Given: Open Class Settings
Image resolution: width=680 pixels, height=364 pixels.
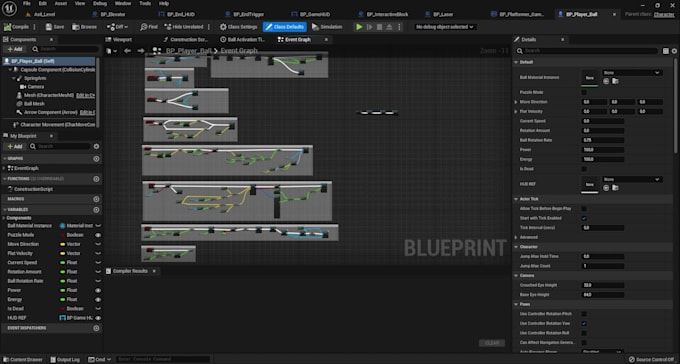Looking at the screenshot, I should (x=238, y=27).
